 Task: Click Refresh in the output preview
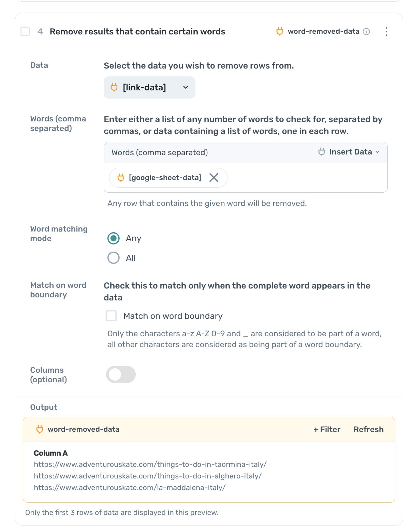(x=368, y=429)
